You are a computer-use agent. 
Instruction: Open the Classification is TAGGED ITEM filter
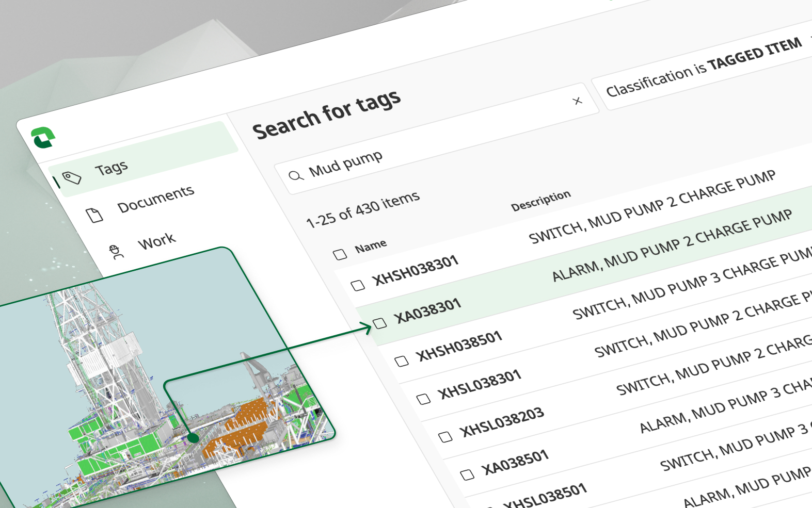click(703, 68)
